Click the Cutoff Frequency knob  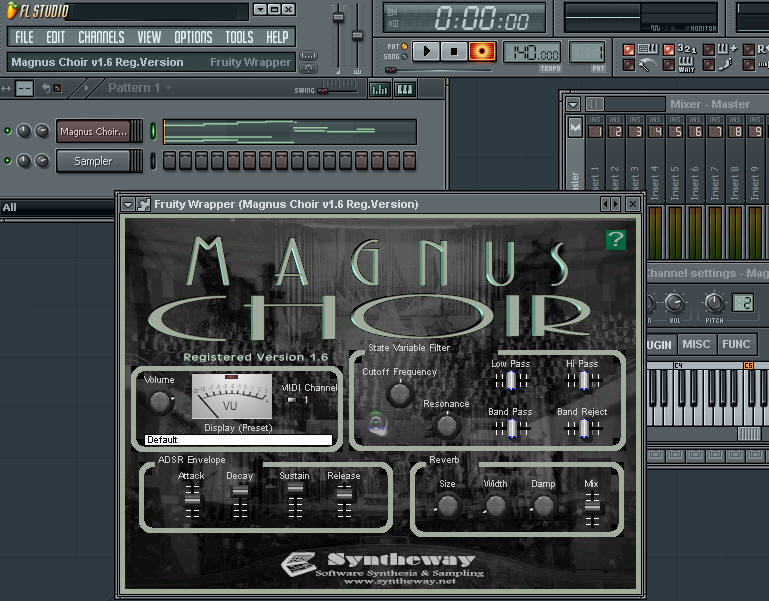(x=400, y=393)
